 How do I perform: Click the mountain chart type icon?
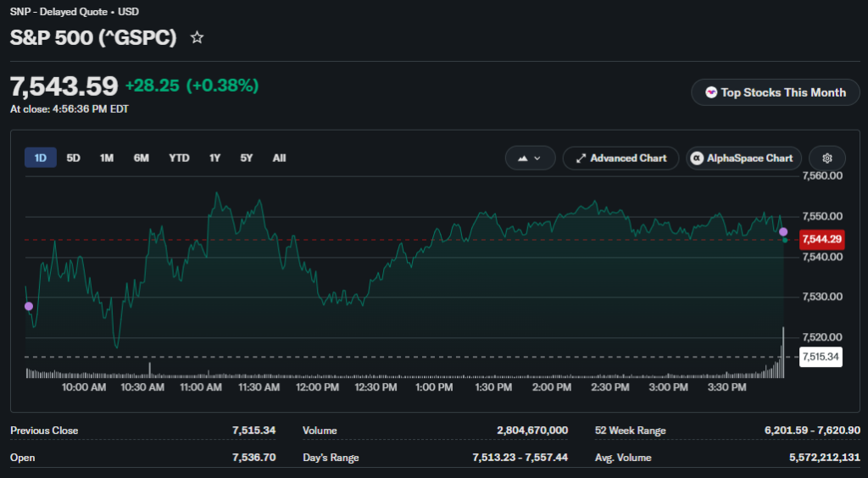[522, 158]
